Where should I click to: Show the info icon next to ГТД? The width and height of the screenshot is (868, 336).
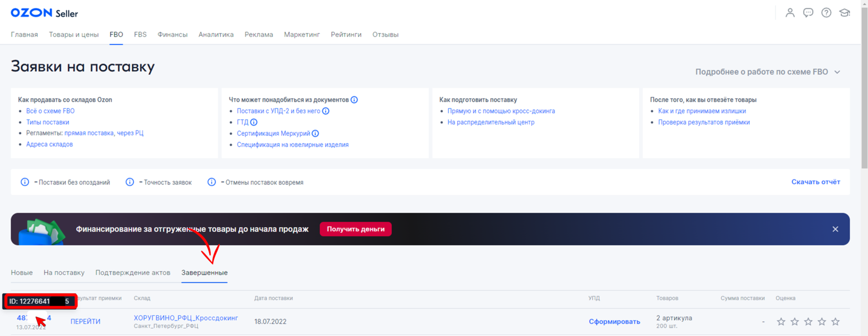(x=254, y=122)
